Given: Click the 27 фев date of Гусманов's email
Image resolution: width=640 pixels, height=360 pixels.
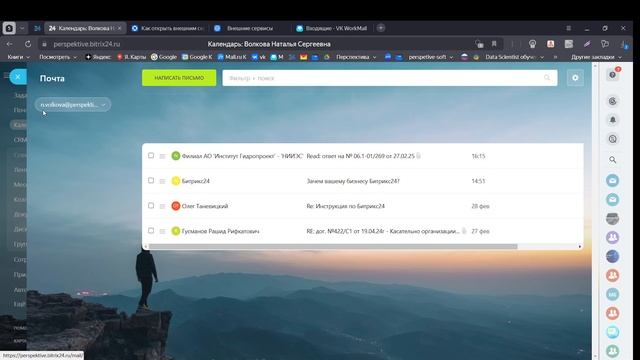Looking at the screenshot, I should click(x=480, y=231).
